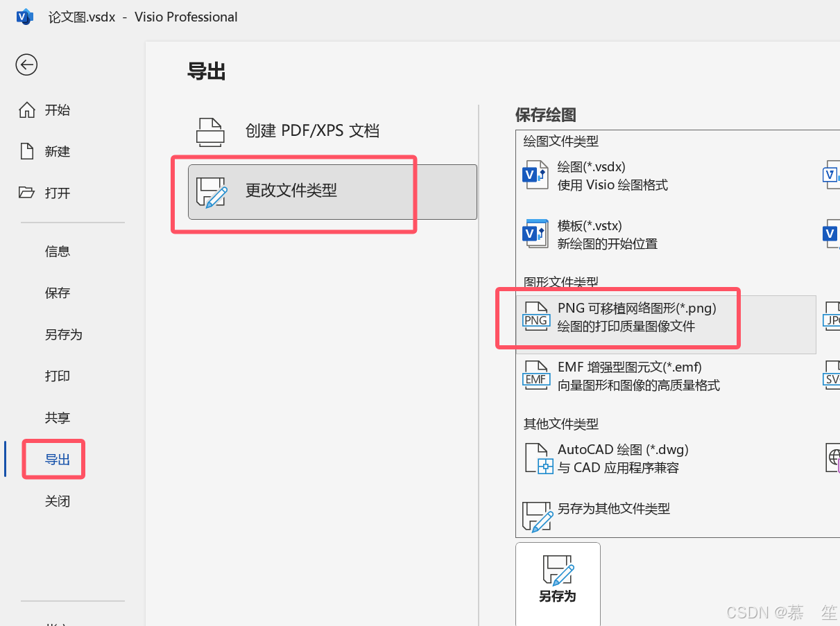The width and height of the screenshot is (840, 626).
Task: Click the 其他文件类型 section label
Action: pyautogui.click(x=560, y=424)
